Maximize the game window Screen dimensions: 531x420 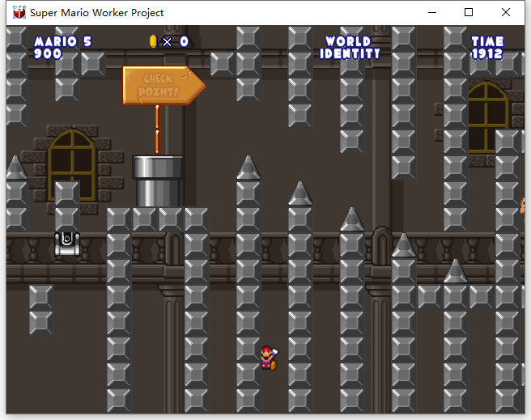469,12
